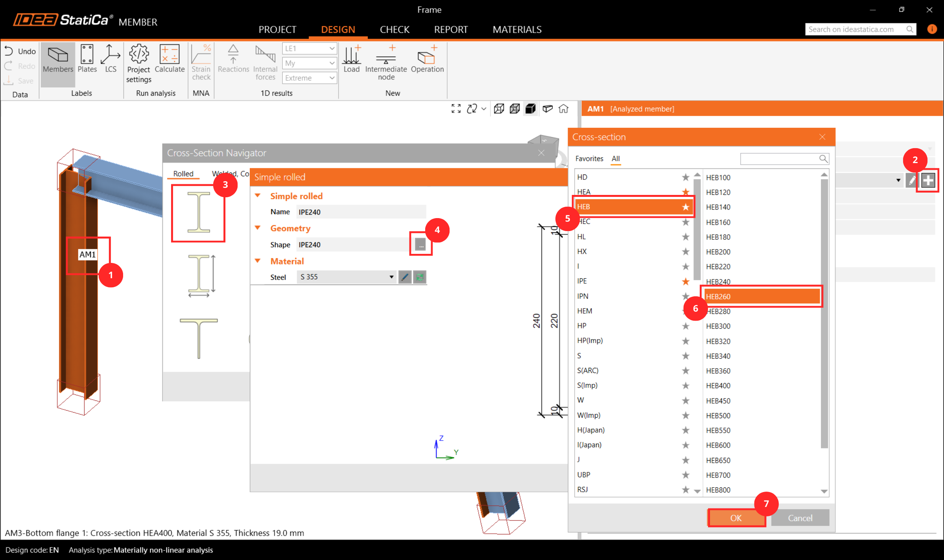Screen dimensions: 944x560
Task: Switch to the CHECK tab
Action: [x=395, y=29]
